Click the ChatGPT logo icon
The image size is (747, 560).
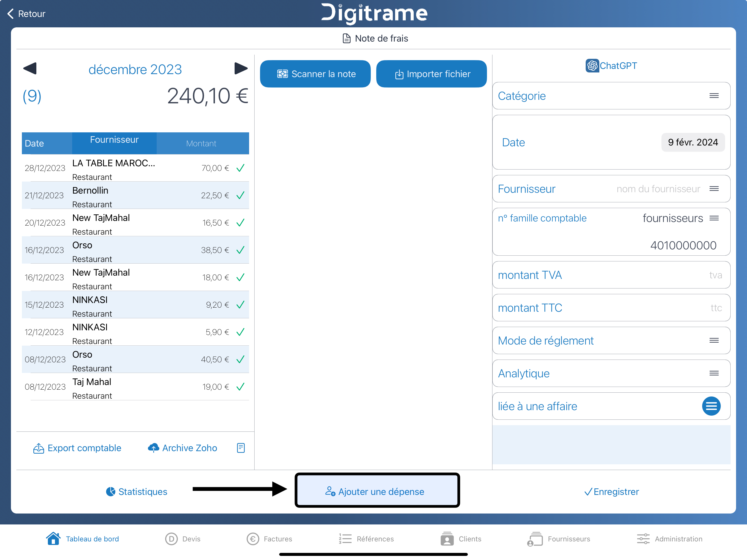pos(592,66)
